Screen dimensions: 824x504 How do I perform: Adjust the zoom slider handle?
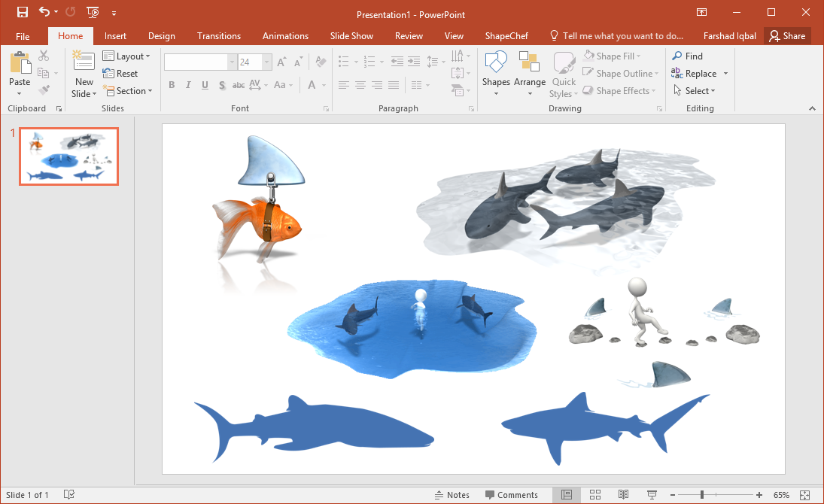coord(701,494)
